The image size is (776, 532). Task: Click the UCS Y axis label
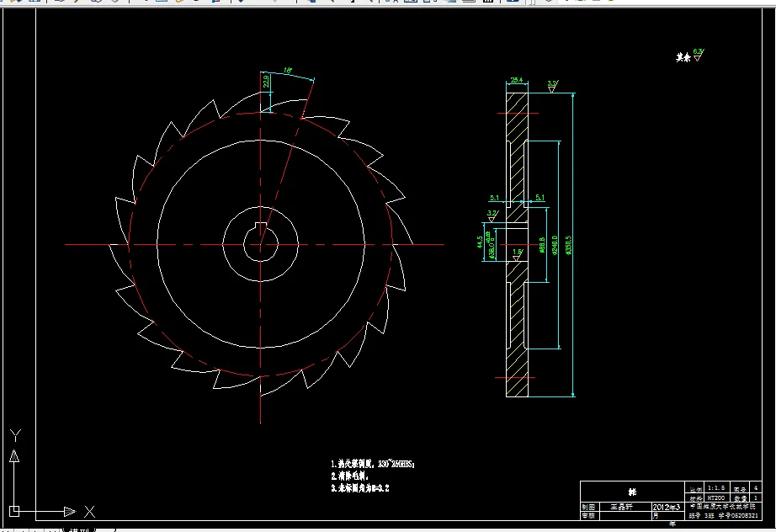15,435
